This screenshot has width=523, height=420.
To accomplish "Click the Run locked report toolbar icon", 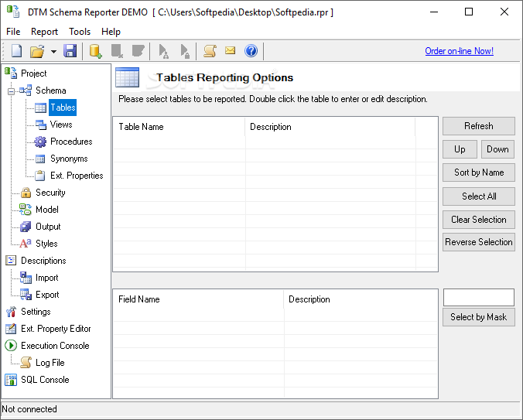I will 184,51.
